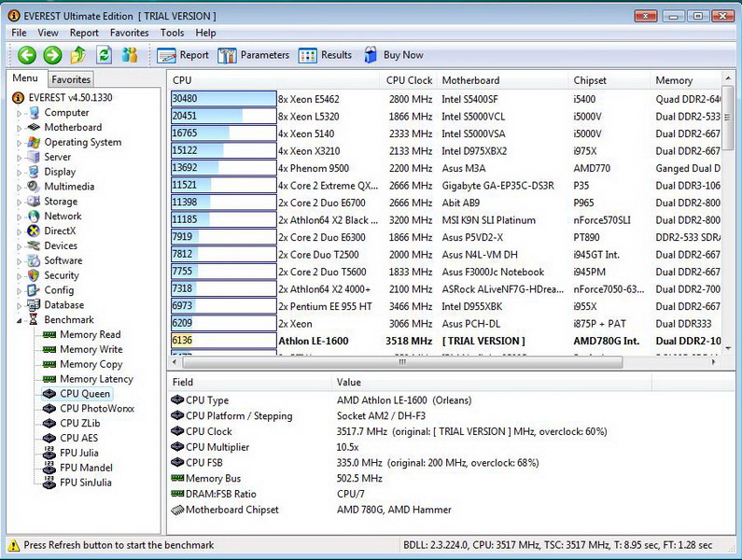Click the yellow Up arrow toolbar icon
742x560 pixels.
78,55
